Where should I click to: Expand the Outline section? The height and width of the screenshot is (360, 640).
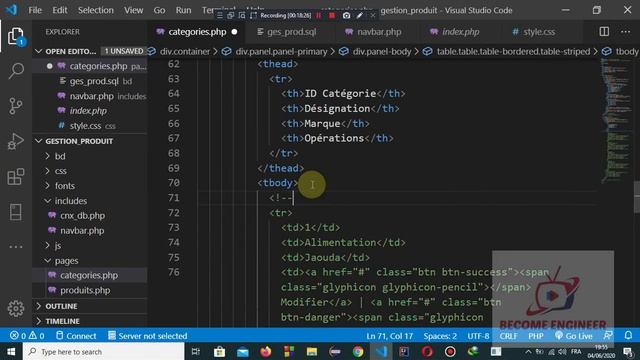90,306
